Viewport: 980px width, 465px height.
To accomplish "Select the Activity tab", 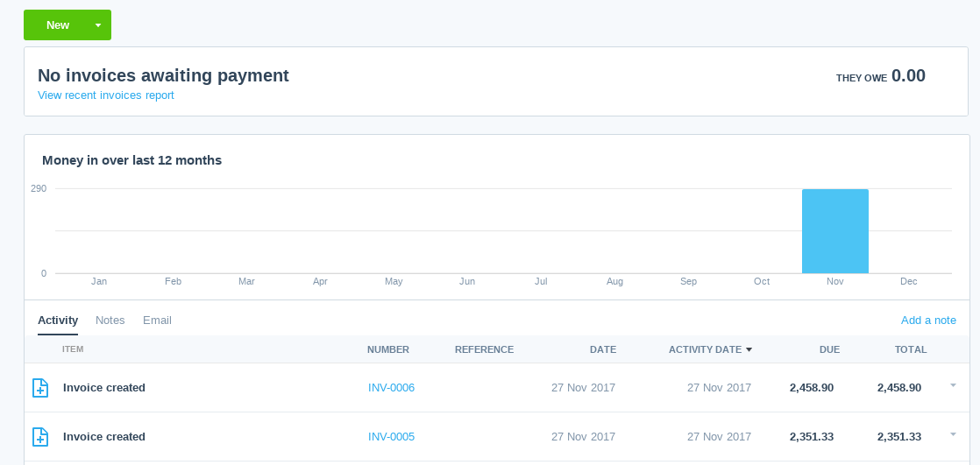I will (x=58, y=321).
